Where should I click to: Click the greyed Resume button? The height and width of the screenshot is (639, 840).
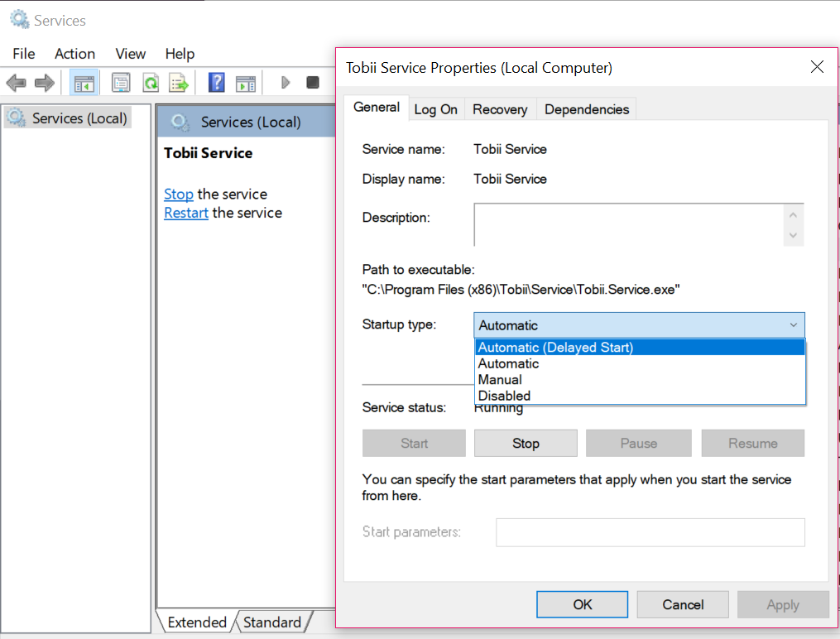tap(752, 443)
